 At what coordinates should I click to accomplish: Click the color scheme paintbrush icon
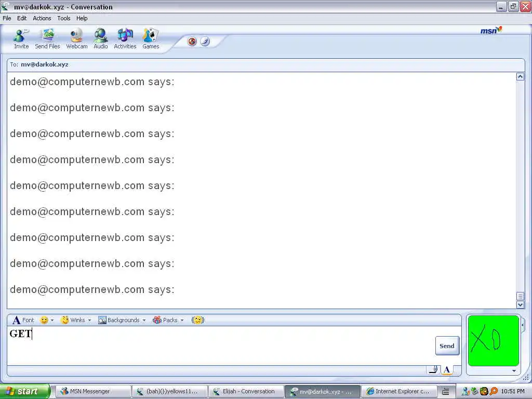[205, 42]
